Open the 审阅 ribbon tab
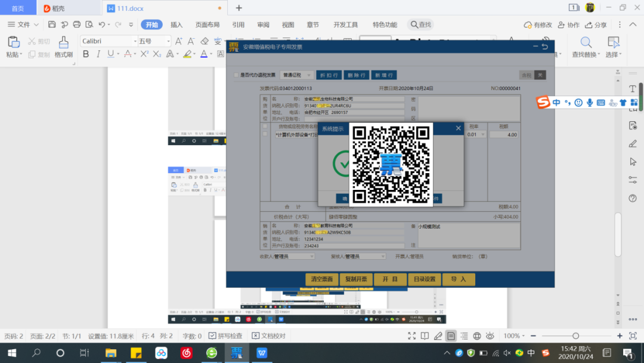 pos(264,24)
